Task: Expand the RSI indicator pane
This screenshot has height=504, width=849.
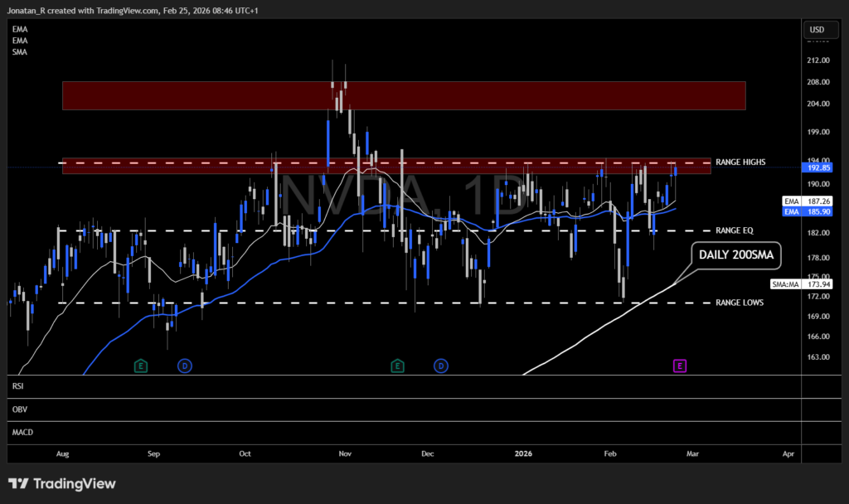Action: coord(17,386)
